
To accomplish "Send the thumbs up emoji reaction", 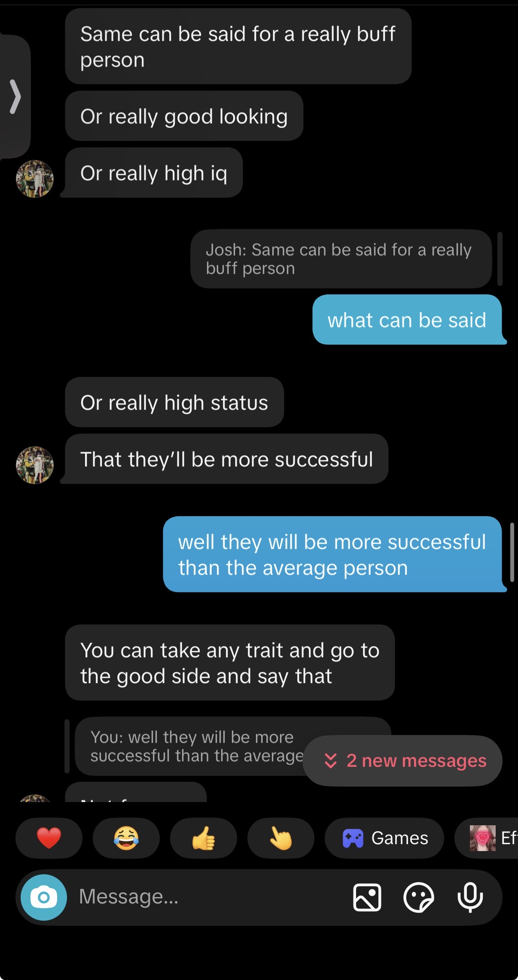I will (x=204, y=838).
